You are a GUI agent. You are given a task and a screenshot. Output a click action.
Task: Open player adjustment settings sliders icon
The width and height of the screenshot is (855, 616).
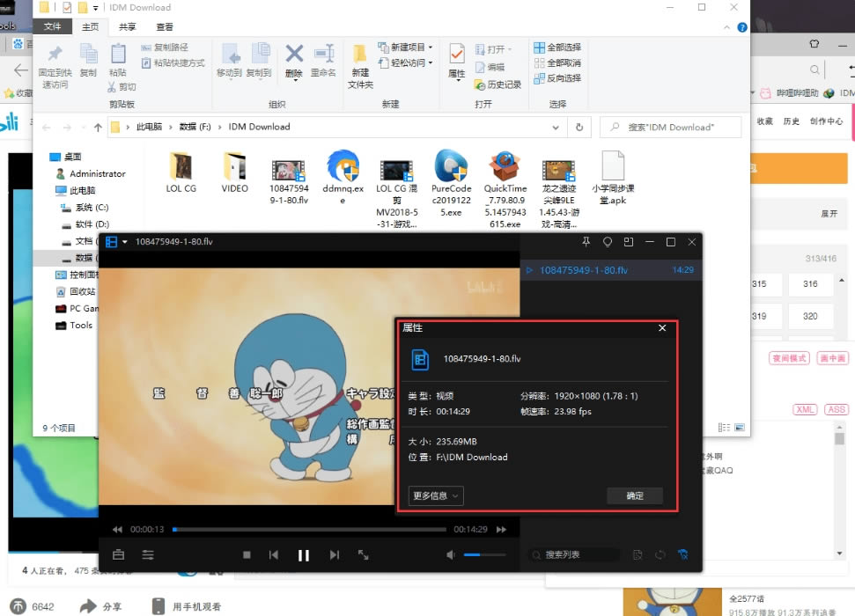[148, 555]
